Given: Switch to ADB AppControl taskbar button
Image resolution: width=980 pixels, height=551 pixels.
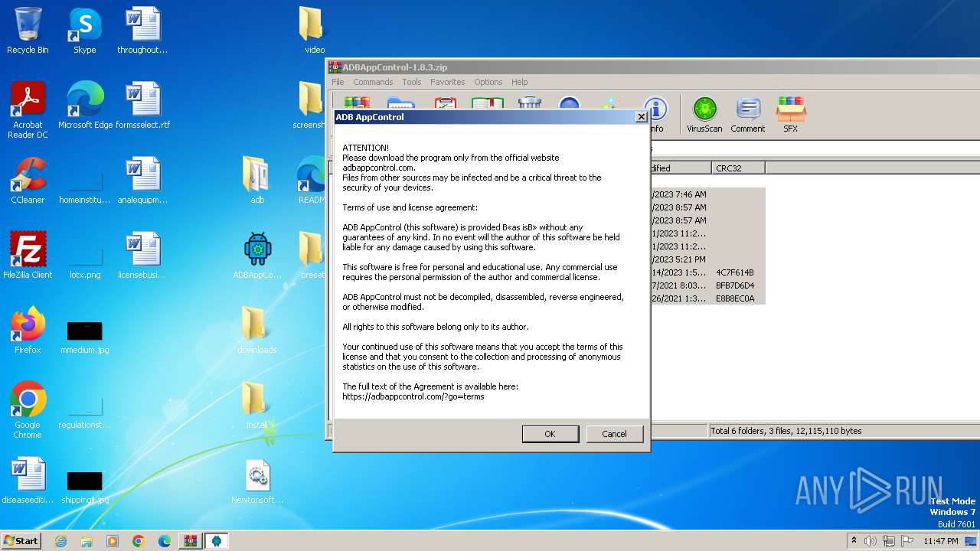Looking at the screenshot, I should (217, 541).
